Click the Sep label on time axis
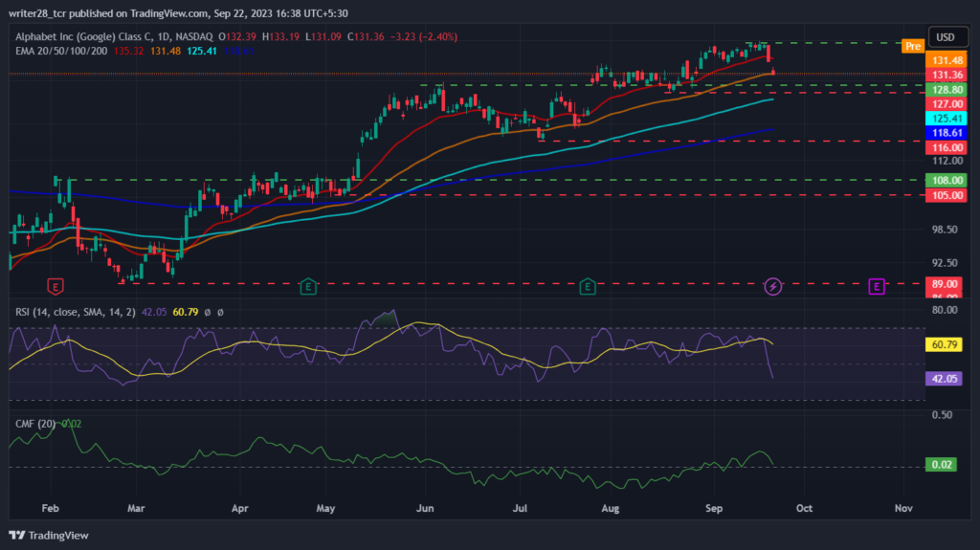The image size is (980, 550). (714, 508)
